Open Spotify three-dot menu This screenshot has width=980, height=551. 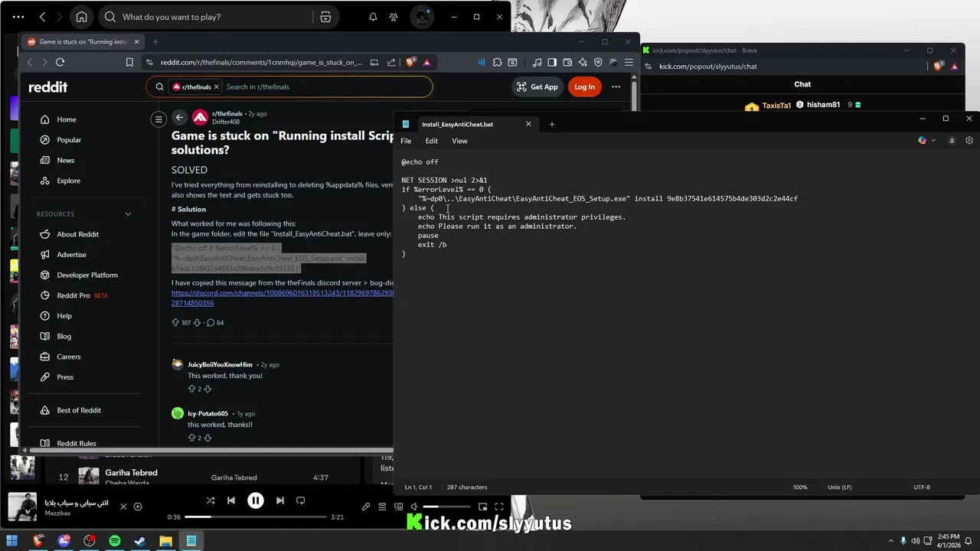(x=18, y=17)
